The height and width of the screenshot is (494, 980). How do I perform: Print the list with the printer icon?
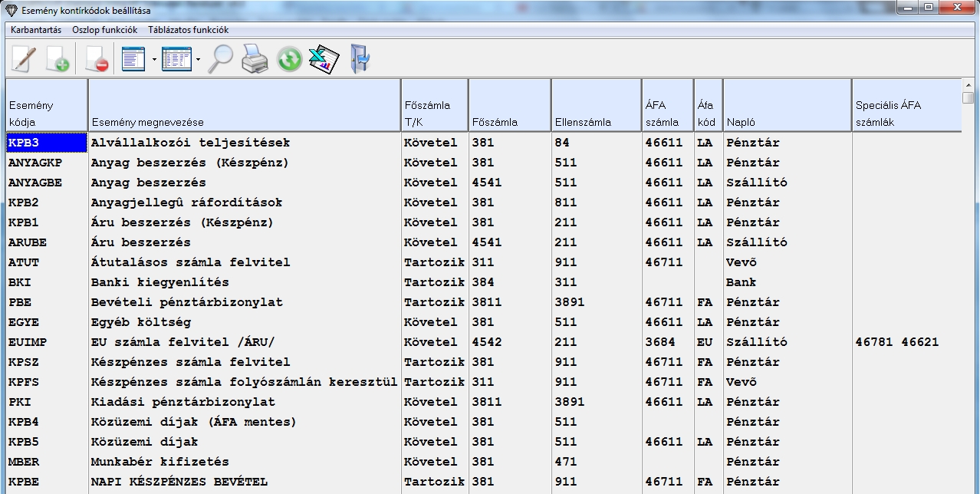click(255, 59)
